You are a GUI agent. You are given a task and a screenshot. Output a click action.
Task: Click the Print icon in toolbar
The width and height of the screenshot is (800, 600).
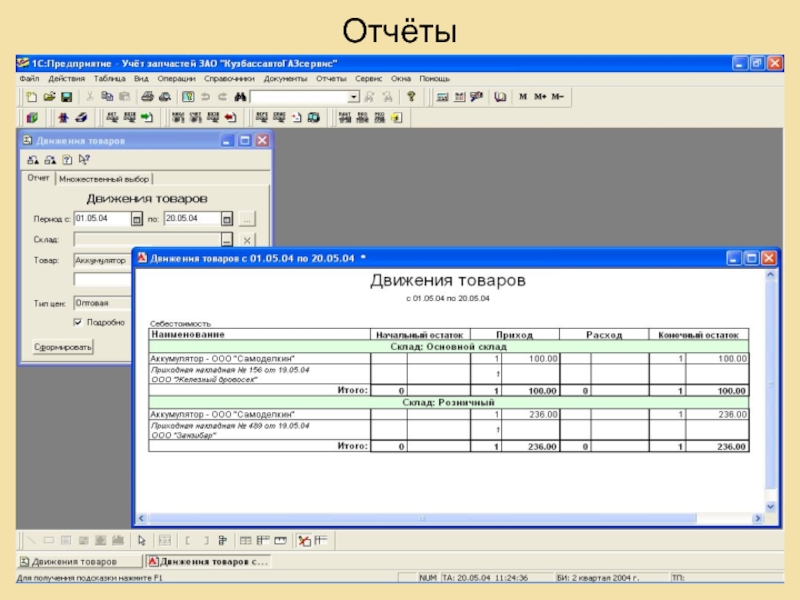(x=146, y=97)
